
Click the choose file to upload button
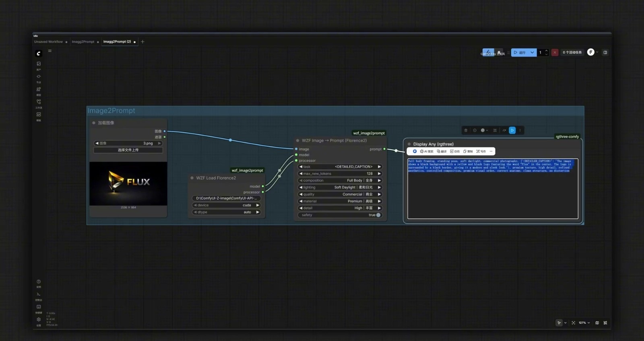coord(128,150)
